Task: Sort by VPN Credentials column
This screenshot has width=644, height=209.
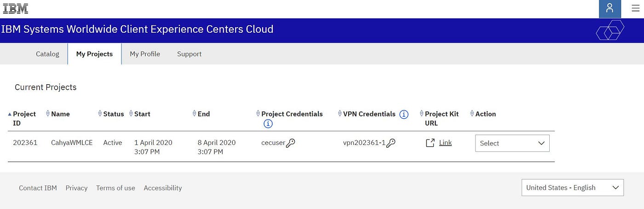Action: coord(340,114)
